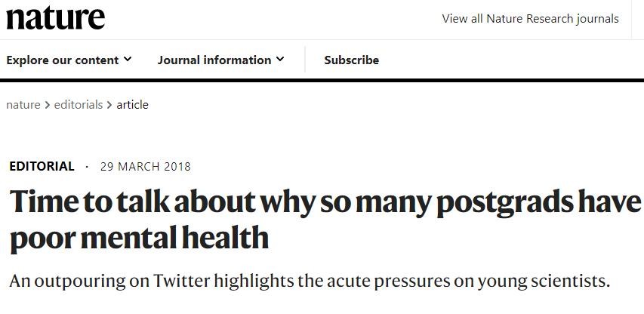
Task: Navigate to editorials in the breadcrumb
Action: (x=78, y=105)
